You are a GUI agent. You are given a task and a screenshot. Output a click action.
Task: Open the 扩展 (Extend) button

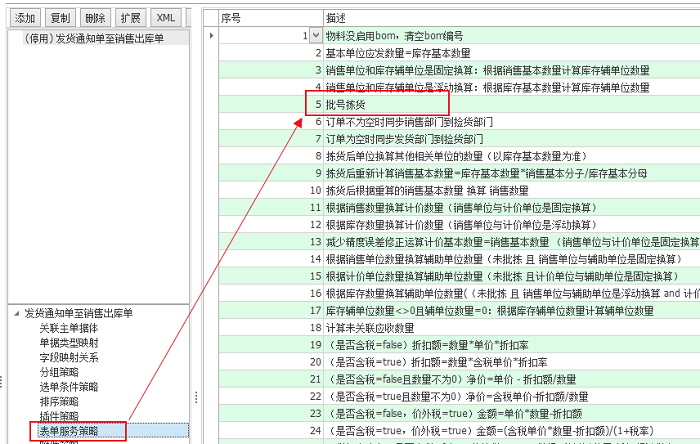pyautogui.click(x=131, y=18)
